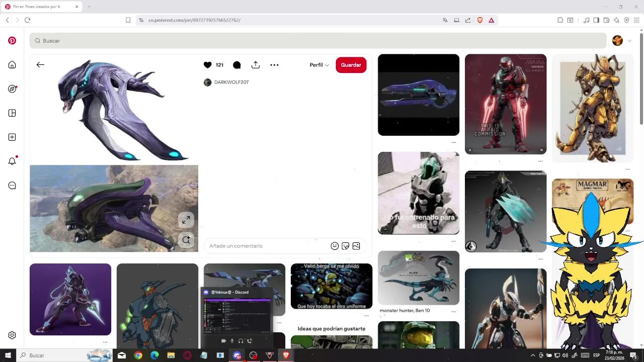Open Brave Rewards triangle icon

coord(491,20)
